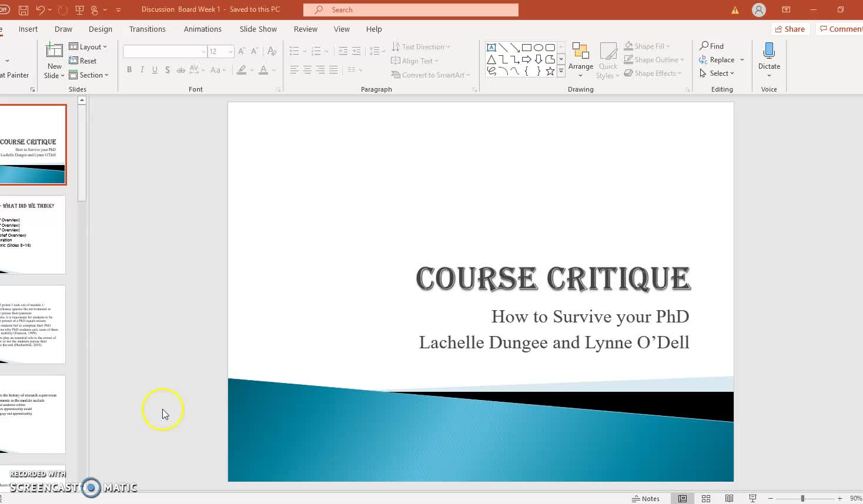Click the Reset slide button
This screenshot has height=504, width=863.
83,61
